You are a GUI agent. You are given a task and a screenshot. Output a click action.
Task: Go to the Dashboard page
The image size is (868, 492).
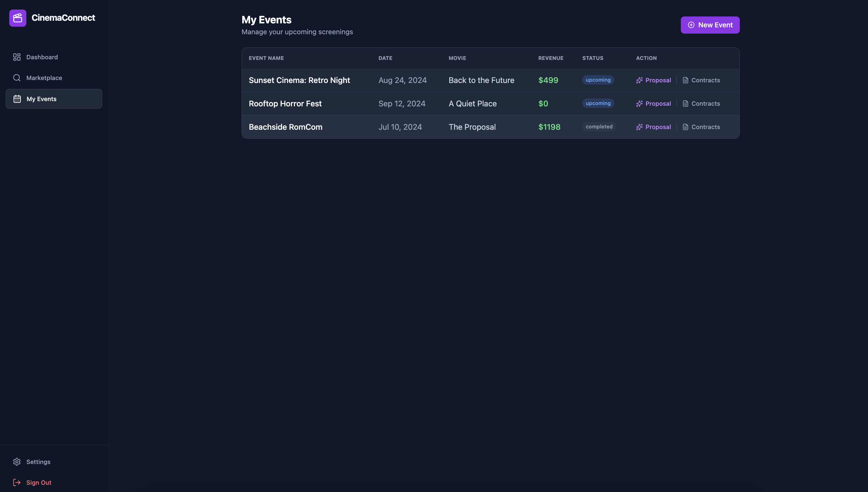42,57
